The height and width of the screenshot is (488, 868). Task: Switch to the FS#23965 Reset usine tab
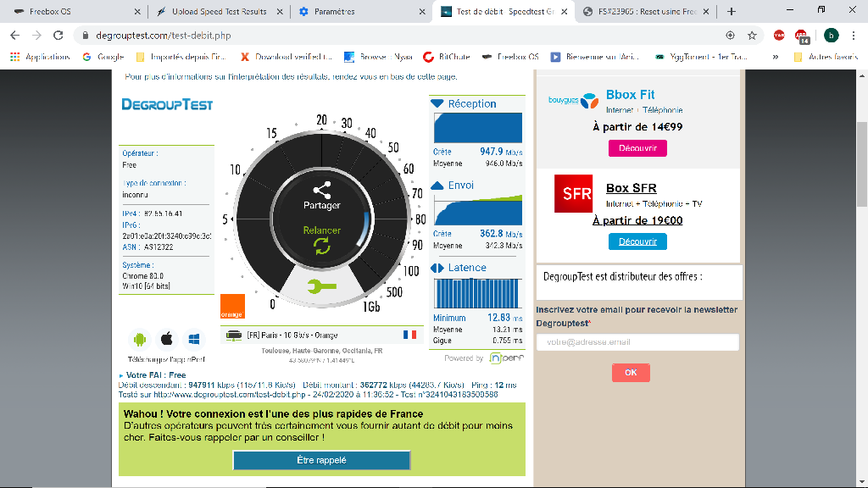pyautogui.click(x=647, y=11)
